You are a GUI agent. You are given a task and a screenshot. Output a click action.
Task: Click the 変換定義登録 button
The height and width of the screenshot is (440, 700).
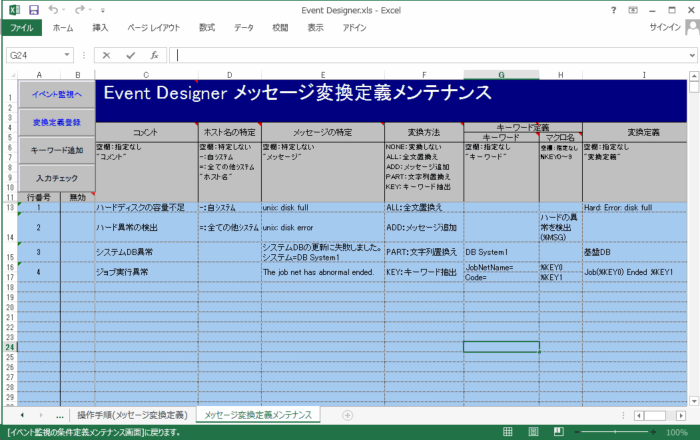pyautogui.click(x=57, y=122)
